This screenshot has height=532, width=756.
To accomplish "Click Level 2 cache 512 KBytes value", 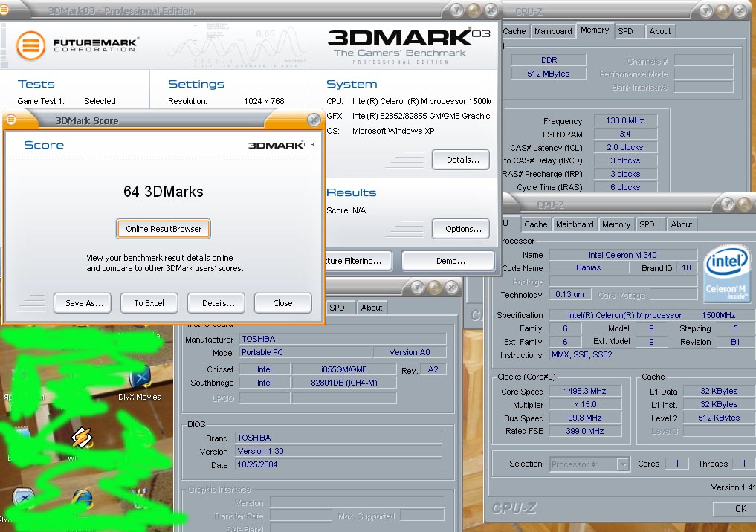I will click(x=718, y=418).
